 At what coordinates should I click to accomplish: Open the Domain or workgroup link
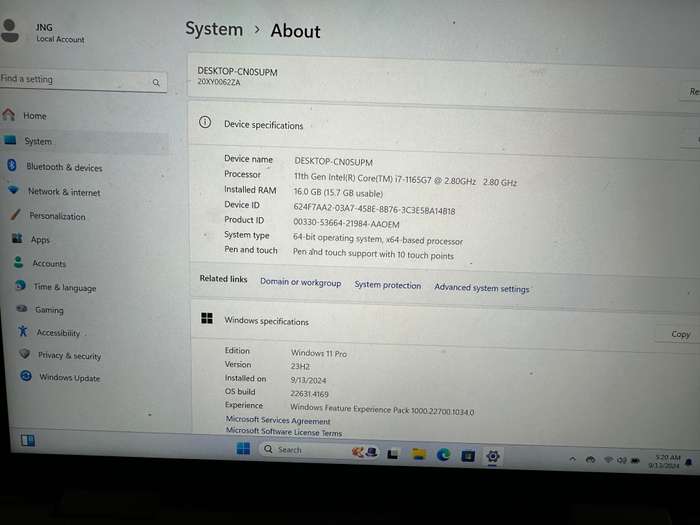coord(300,283)
